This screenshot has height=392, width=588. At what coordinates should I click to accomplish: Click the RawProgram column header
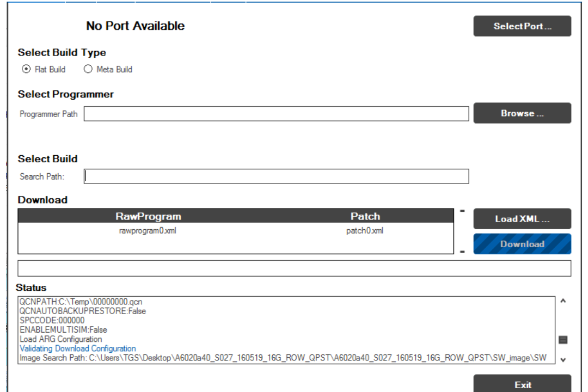[148, 217]
